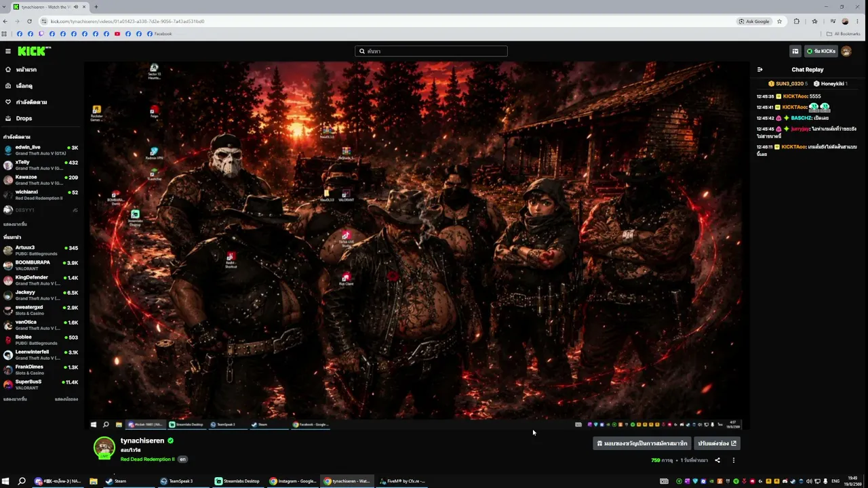Toggle theatre layout icon in Kick header
Screen dimensions: 868x488
[795, 51]
